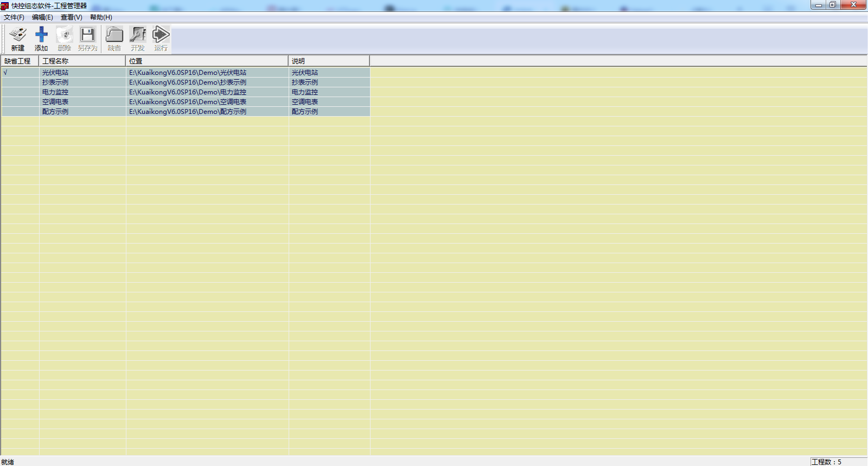
Task: Sort by the 缺省工程 column header
Action: coord(20,61)
